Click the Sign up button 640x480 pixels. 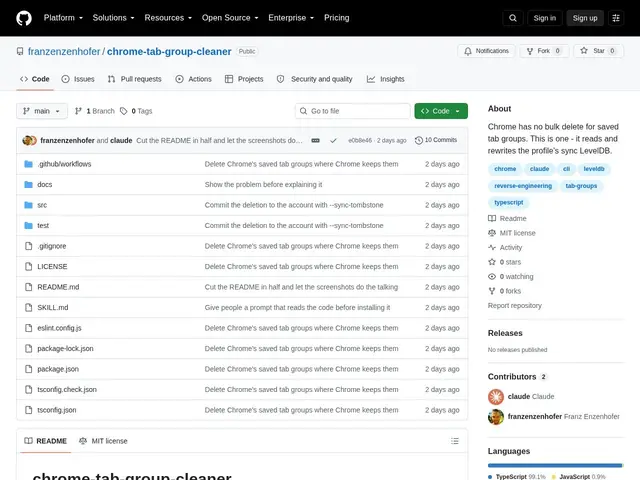pyautogui.click(x=584, y=18)
